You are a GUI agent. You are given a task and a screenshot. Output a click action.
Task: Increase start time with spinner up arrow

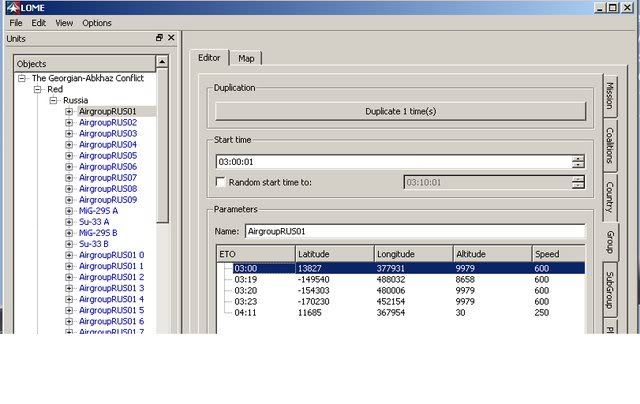point(578,157)
